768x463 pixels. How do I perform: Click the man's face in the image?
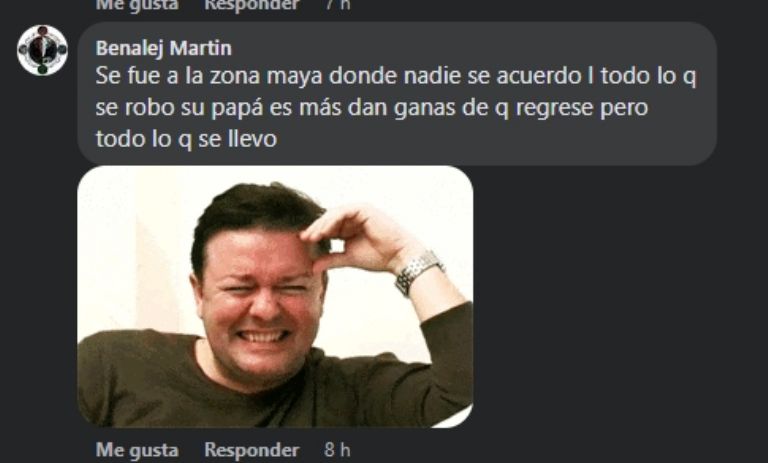point(260,299)
